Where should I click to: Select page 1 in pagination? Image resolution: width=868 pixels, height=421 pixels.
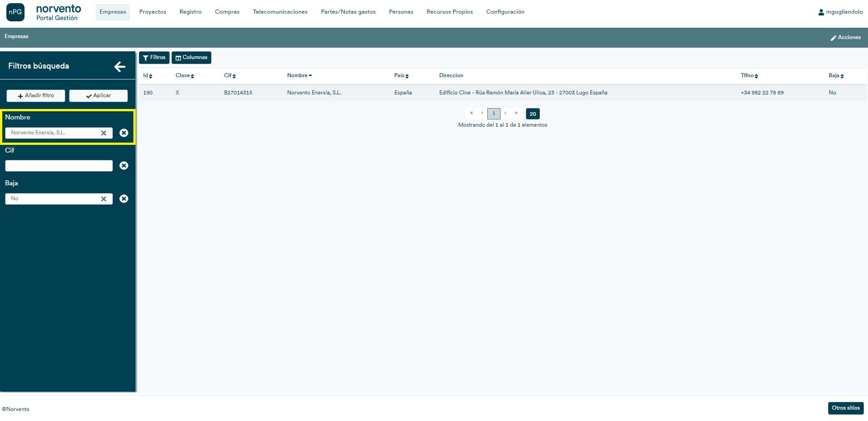point(494,114)
